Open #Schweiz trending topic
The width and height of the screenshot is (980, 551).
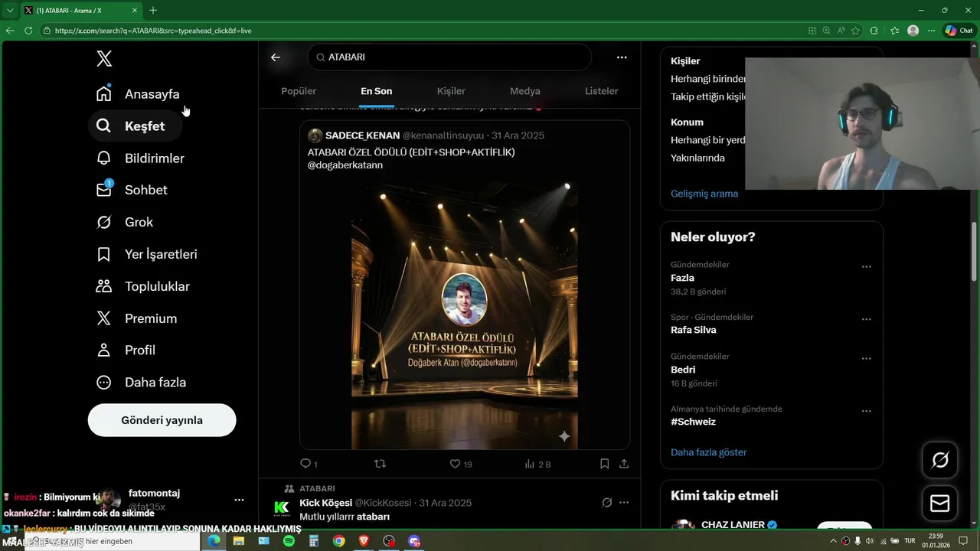point(694,422)
